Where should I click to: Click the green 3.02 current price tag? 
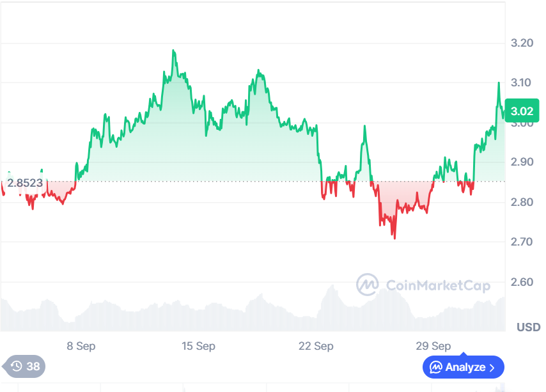522,111
